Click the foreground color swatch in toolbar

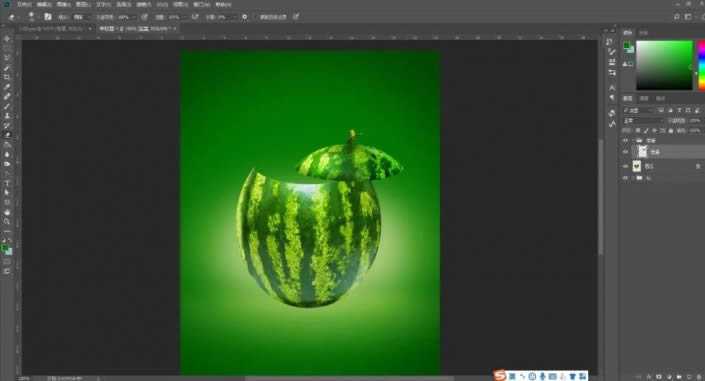(4, 247)
